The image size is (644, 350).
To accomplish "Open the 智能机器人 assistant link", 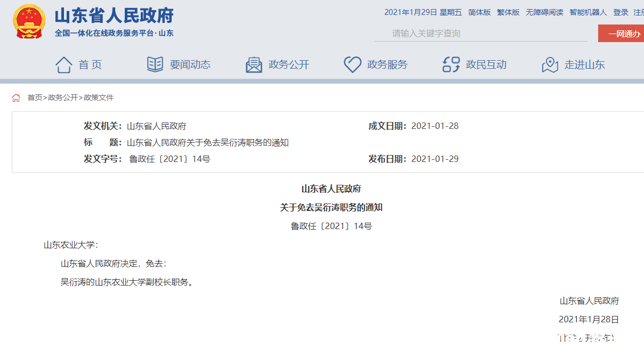I will 588,12.
